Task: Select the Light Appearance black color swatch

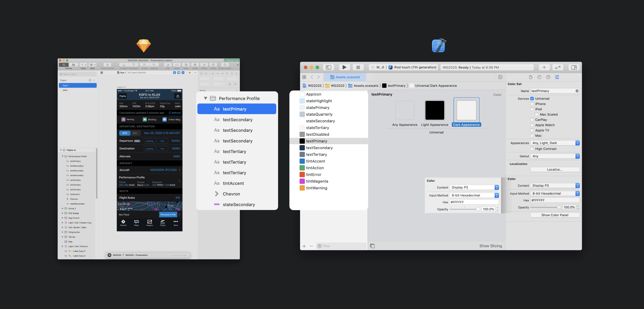Action: (435, 110)
